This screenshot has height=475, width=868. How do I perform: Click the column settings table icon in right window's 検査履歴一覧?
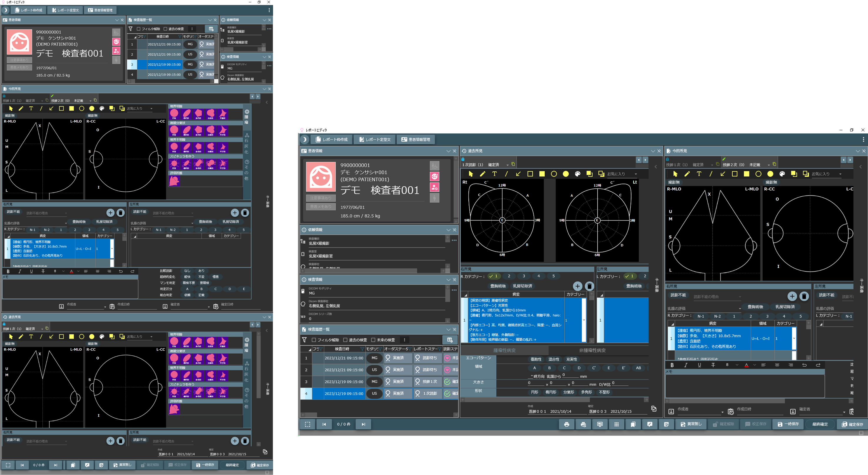pos(450,340)
